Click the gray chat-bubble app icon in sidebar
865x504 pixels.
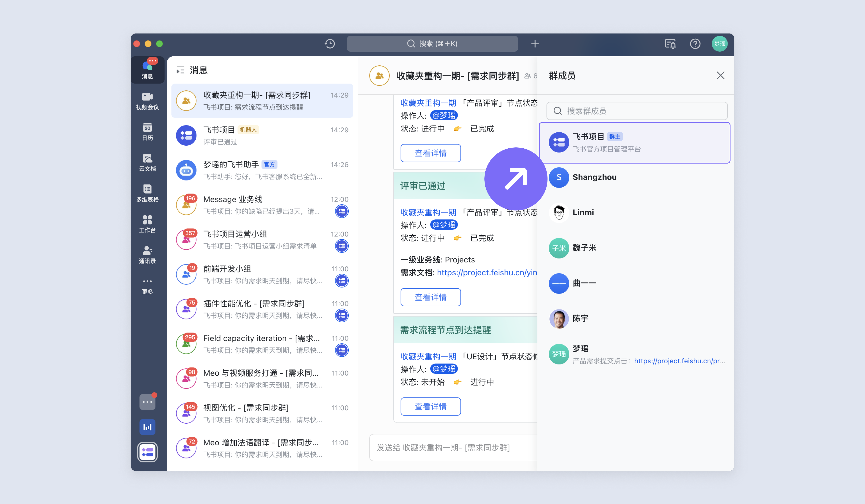coord(148,402)
